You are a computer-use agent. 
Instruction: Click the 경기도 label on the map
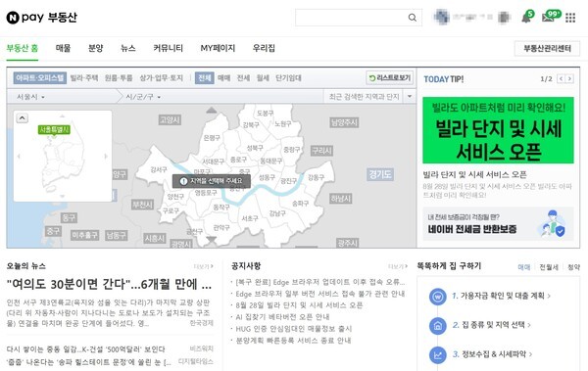pos(380,174)
